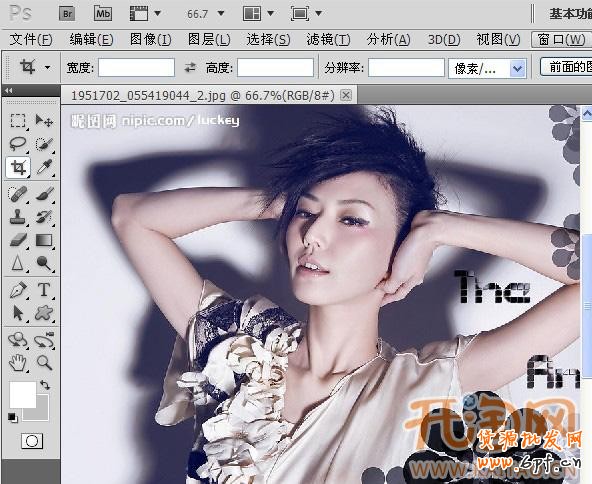Click the white foreground color swatch
This screenshot has width=592, height=484.
[23, 395]
